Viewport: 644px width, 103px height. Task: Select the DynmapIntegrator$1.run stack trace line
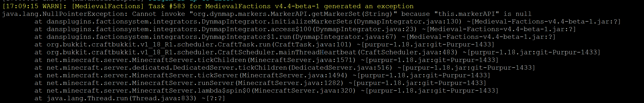tap(295, 37)
